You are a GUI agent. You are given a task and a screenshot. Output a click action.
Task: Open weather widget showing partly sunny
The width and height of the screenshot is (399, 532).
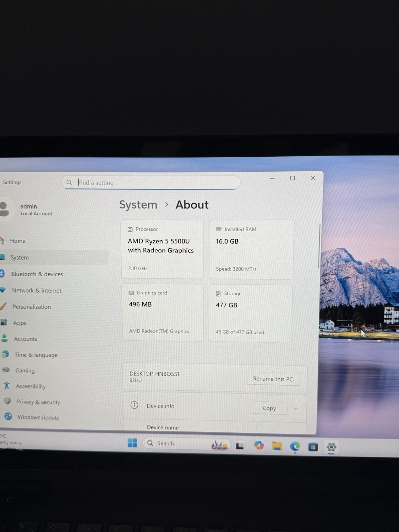(x=12, y=439)
